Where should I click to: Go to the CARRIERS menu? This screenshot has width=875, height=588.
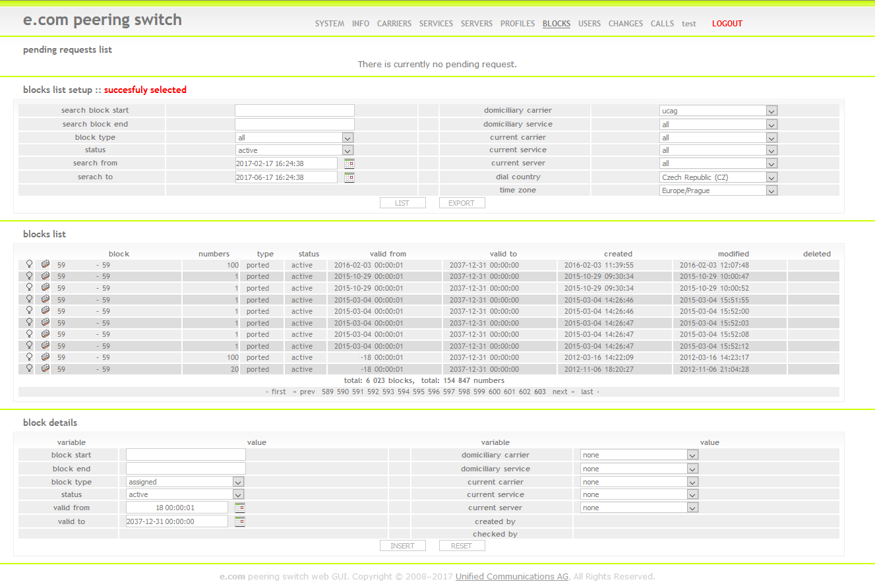pyautogui.click(x=394, y=24)
